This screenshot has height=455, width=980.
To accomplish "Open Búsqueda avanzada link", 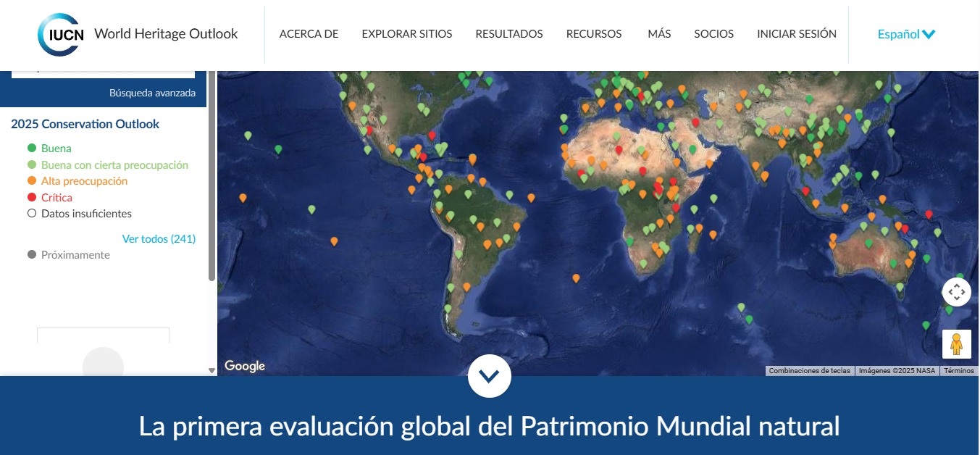I will click(x=152, y=93).
